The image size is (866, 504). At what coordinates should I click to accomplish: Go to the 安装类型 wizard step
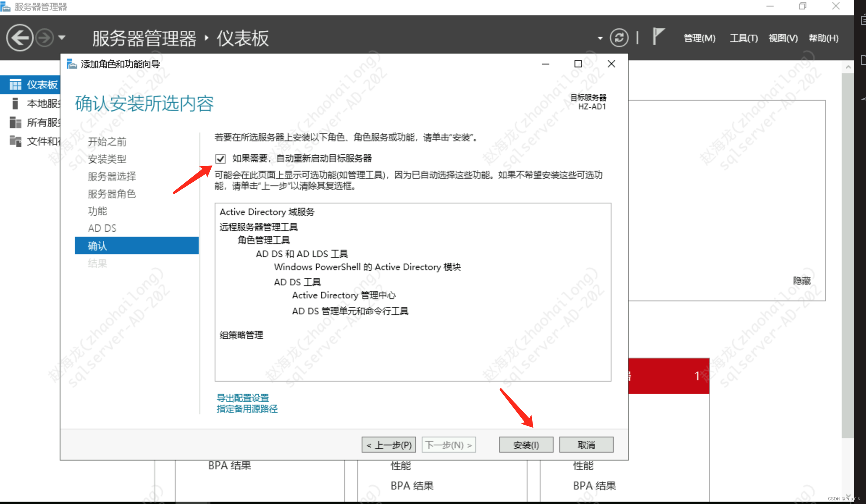(107, 159)
